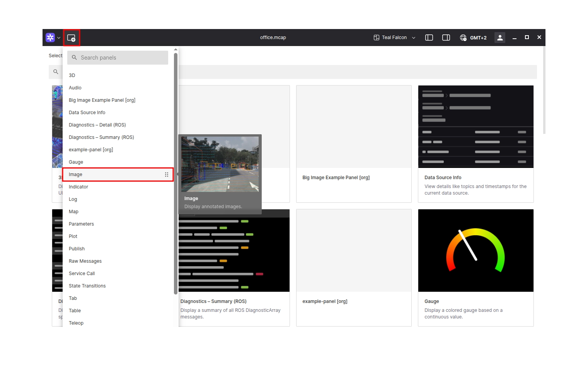Toggle the left sidebar layout
Viewport: 588px width, 385px height.
[429, 37]
